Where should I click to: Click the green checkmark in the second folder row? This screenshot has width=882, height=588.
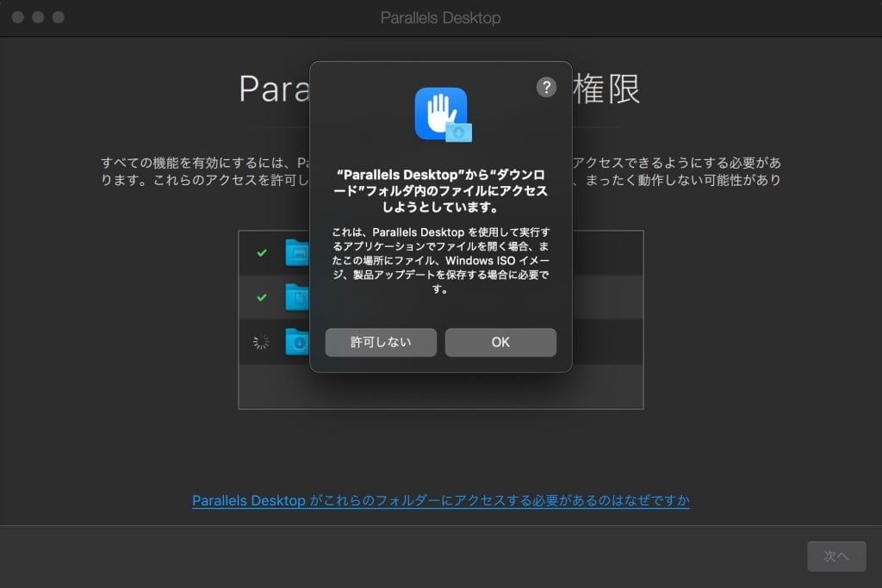(262, 297)
